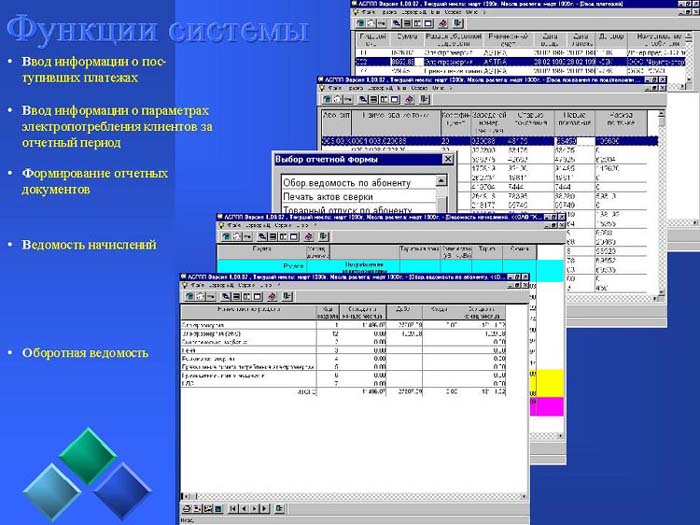Click red toolbar icon in meter readings window
Image resolution: width=700 pixels, height=525 pixels.
409,100
